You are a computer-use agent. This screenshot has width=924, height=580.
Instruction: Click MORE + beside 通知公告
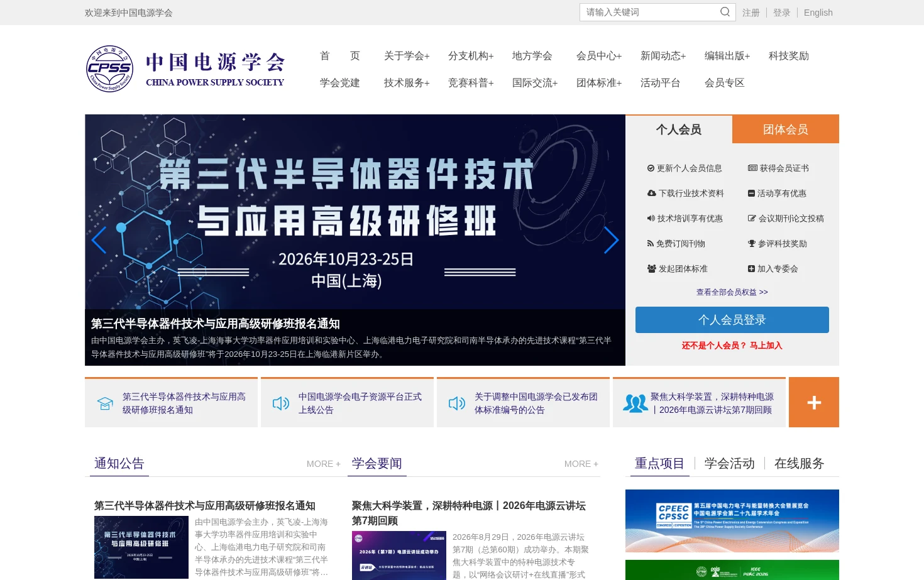coord(324,464)
